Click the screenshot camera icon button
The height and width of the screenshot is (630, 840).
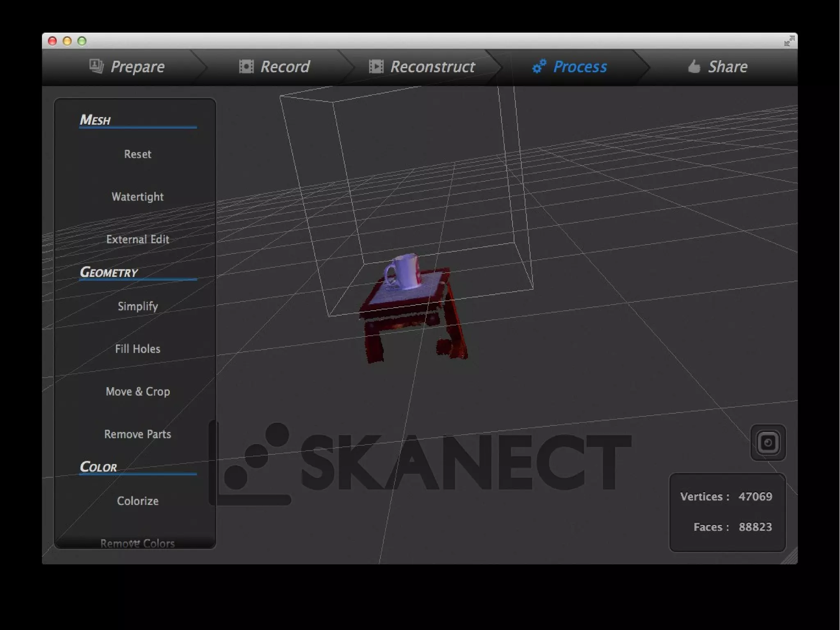click(x=768, y=442)
